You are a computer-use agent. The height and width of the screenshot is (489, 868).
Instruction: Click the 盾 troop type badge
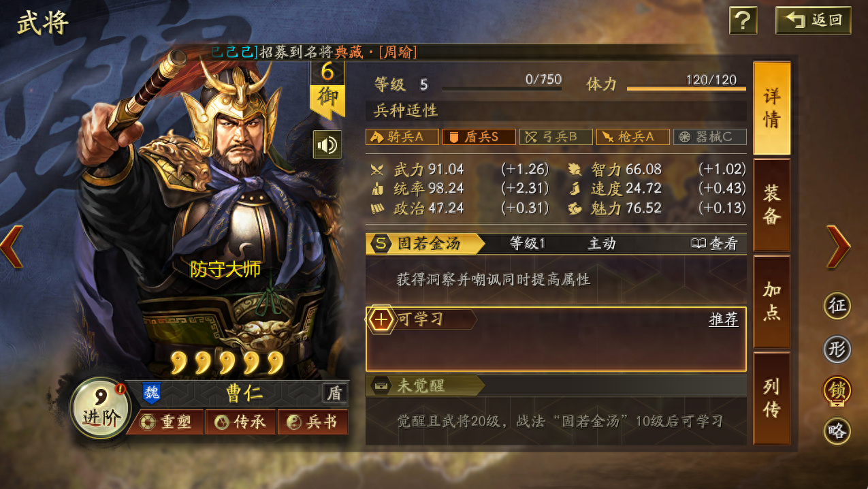pos(335,393)
